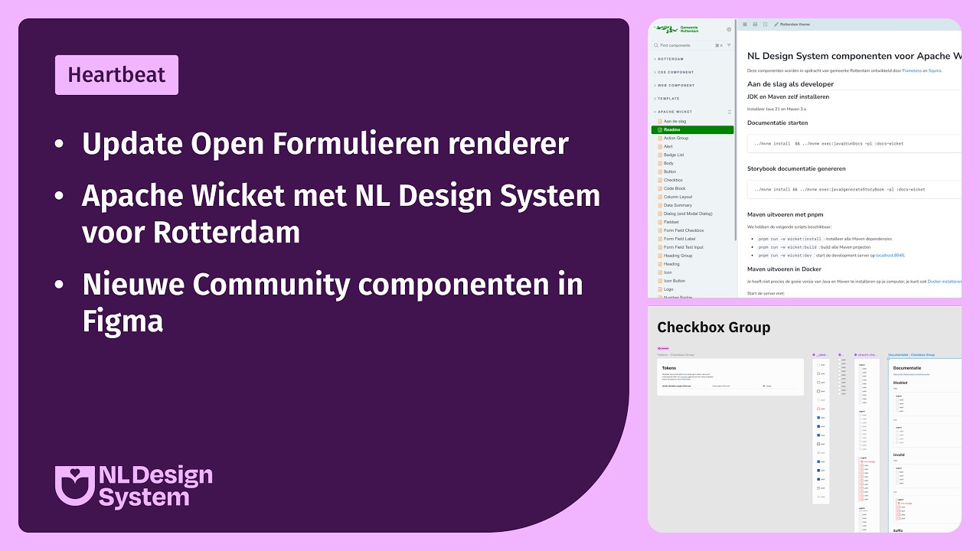
Task: Expand the WEB COMPONENT sidebar section
Action: point(675,85)
